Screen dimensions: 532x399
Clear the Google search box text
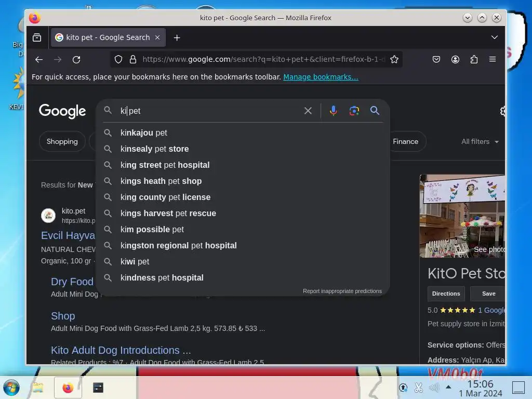(x=308, y=111)
